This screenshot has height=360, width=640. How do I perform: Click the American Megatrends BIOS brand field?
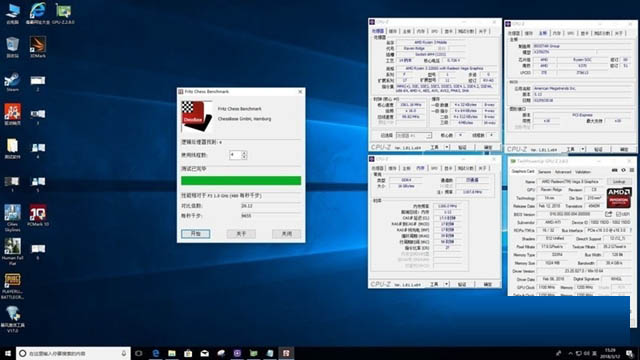pos(582,88)
